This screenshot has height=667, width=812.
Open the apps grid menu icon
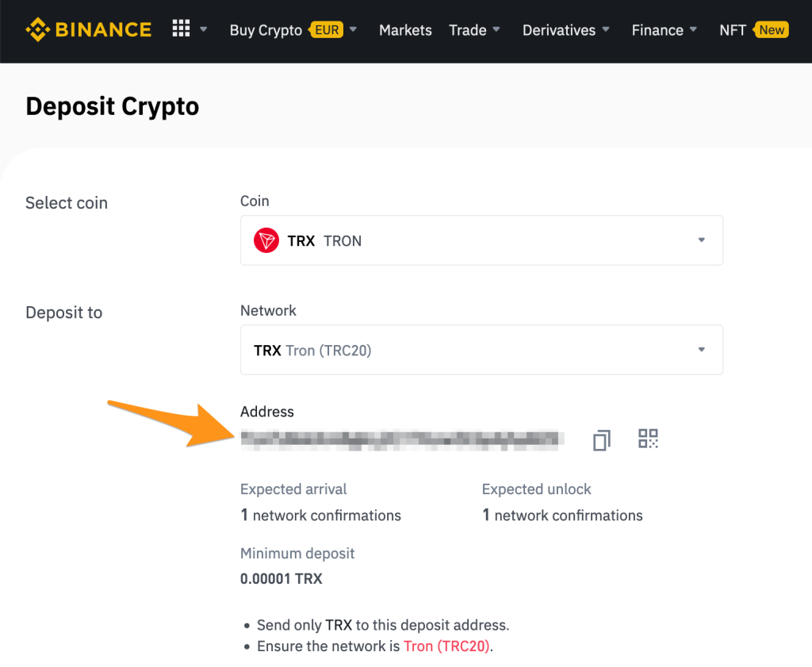coord(182,29)
